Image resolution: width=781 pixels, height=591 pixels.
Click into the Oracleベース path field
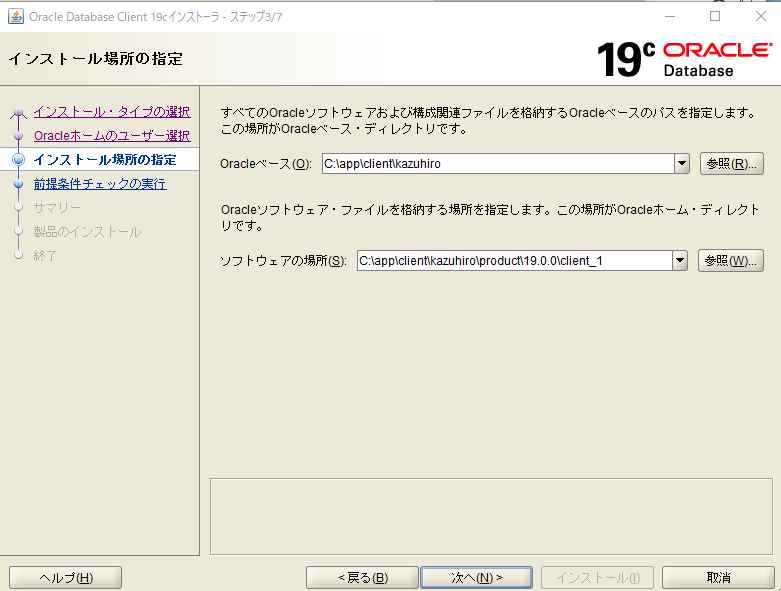[x=497, y=164]
